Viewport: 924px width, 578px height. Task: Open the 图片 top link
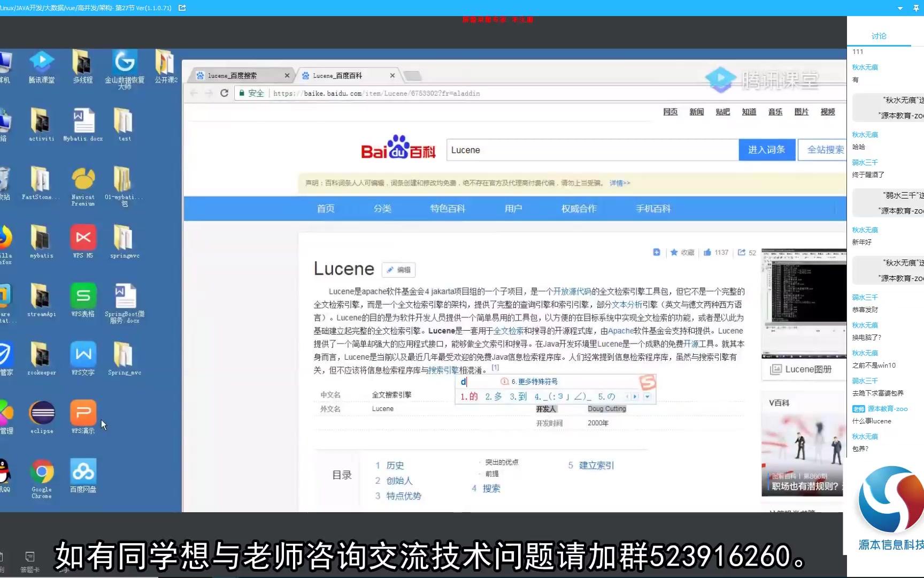coord(801,112)
